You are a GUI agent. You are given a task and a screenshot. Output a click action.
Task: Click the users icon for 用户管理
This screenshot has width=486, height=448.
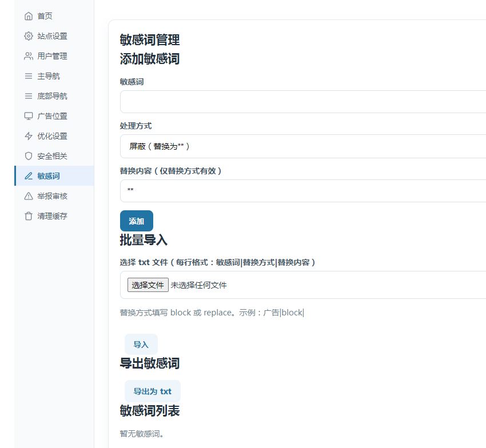(29, 56)
